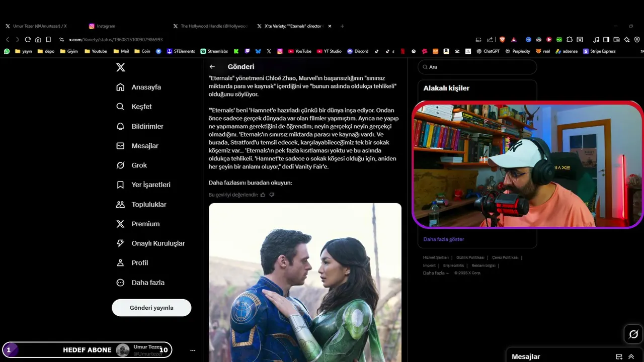
Task: Click the share page icon
Action: 490,39
